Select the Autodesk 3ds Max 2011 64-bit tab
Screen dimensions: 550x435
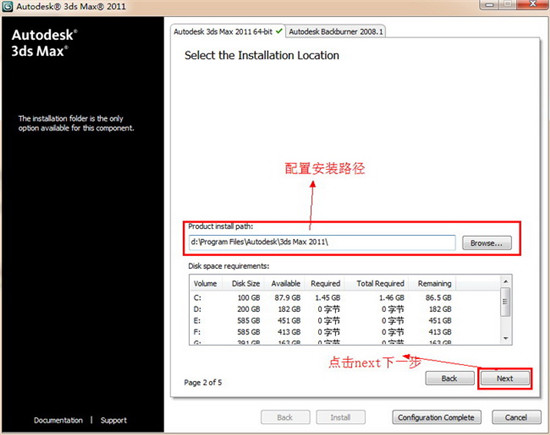pyautogui.click(x=228, y=32)
